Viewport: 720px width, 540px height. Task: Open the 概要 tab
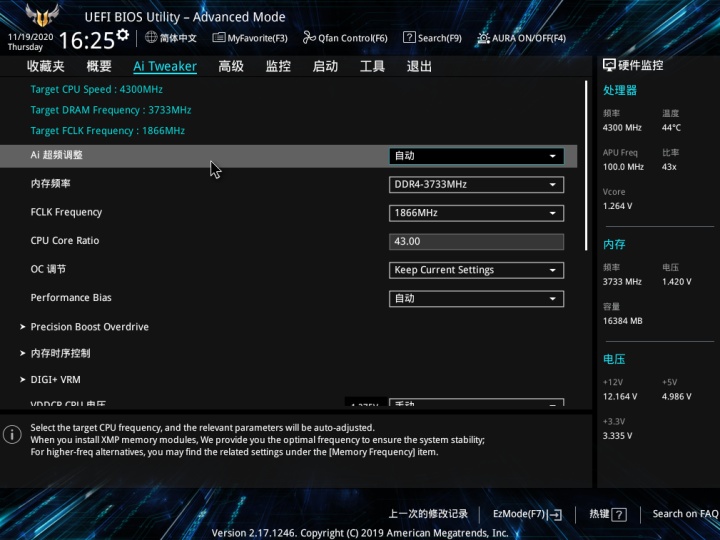click(99, 66)
